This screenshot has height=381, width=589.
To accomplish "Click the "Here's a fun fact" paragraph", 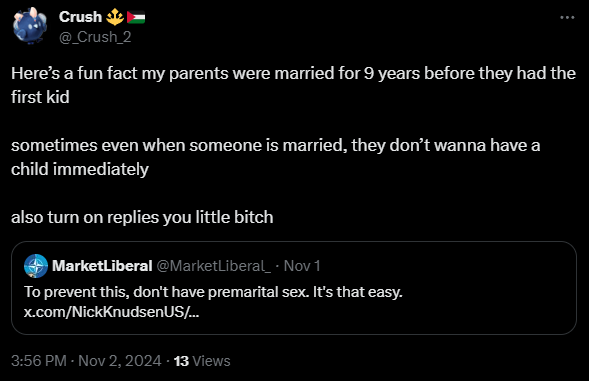I will pos(293,85).
